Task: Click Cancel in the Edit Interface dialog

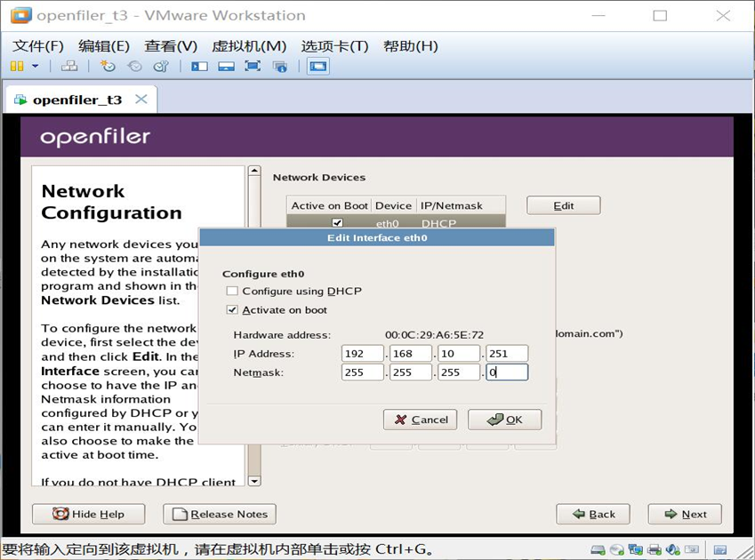Action: coord(421,420)
